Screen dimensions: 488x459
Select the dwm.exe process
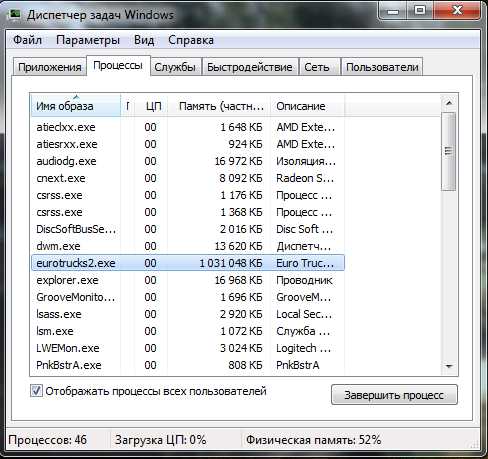(x=187, y=246)
